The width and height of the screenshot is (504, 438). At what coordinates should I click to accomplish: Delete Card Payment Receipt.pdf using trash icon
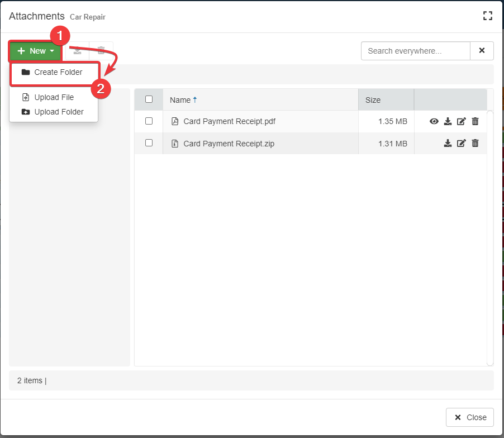coord(475,121)
